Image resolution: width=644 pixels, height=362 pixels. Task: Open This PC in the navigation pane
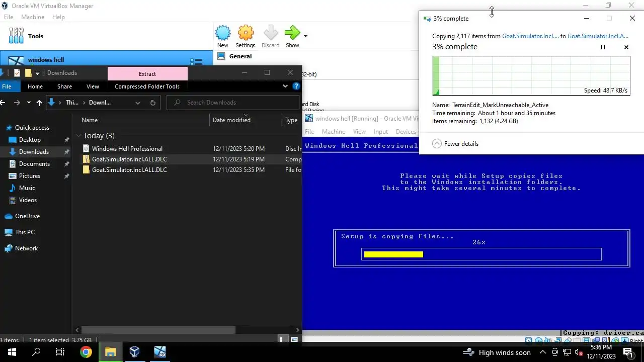[25, 232]
